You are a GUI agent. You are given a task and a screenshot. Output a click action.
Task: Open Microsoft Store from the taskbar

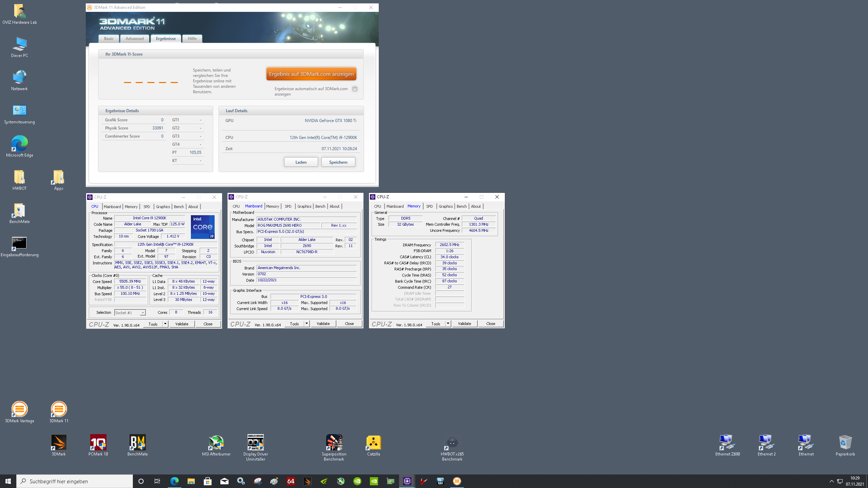click(x=208, y=481)
